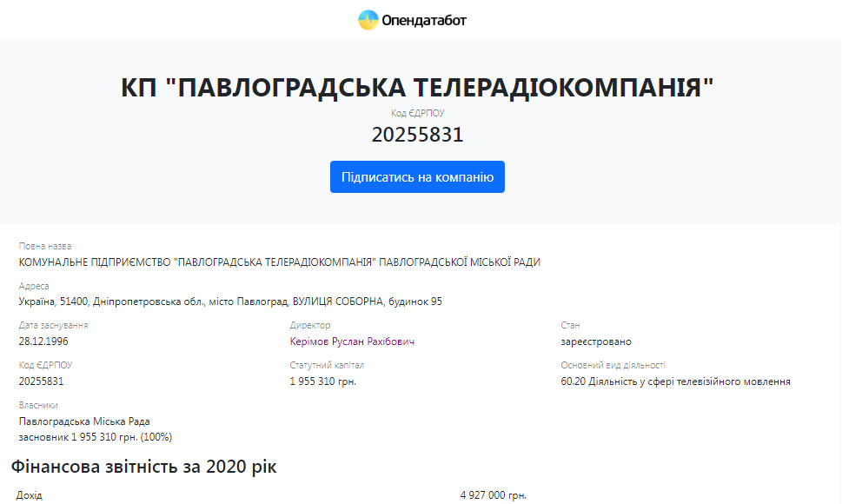Select main activity 60.20 television broadcasting

tap(675, 381)
